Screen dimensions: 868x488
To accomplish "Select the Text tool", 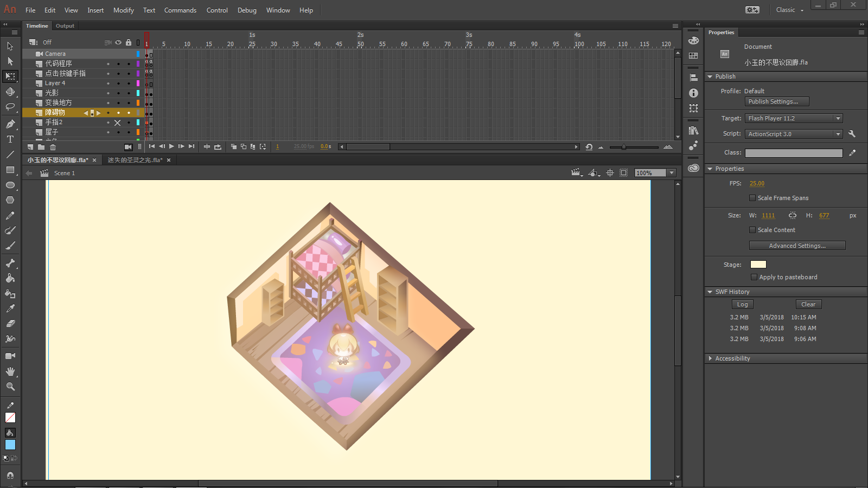I will tap(10, 139).
